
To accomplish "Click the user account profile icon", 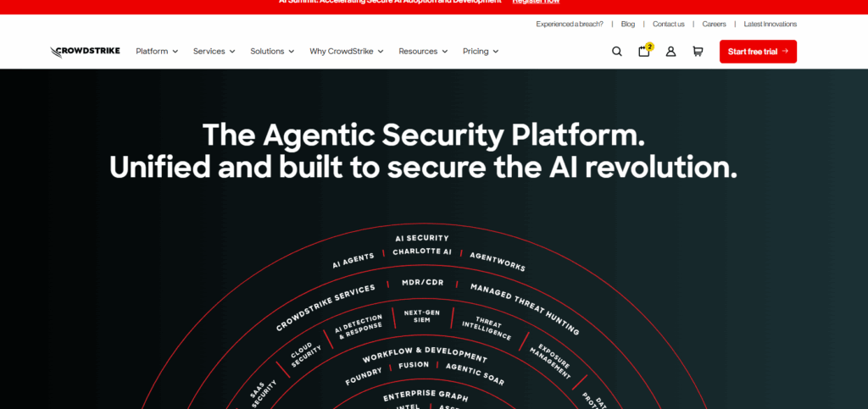I will pyautogui.click(x=670, y=52).
